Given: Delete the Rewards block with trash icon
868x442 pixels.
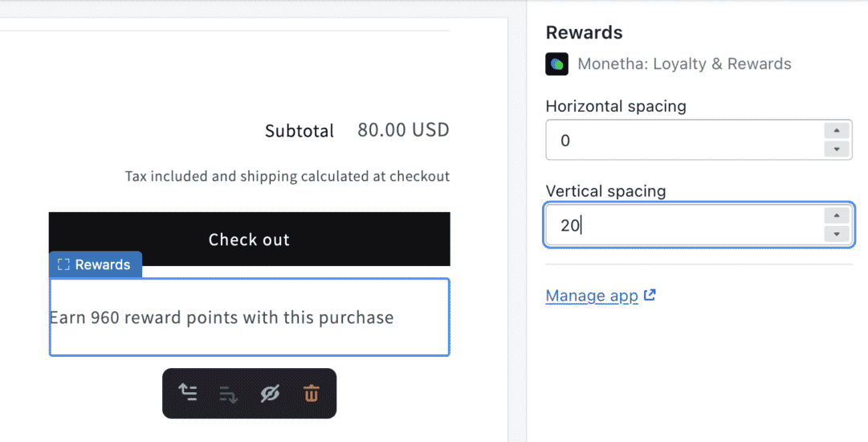Looking at the screenshot, I should tap(311, 393).
